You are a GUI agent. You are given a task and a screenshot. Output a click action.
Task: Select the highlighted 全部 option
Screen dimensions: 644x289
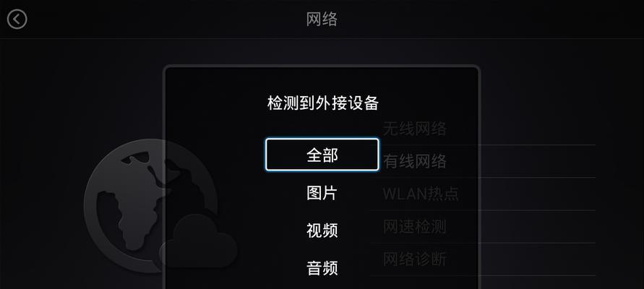[322, 155]
